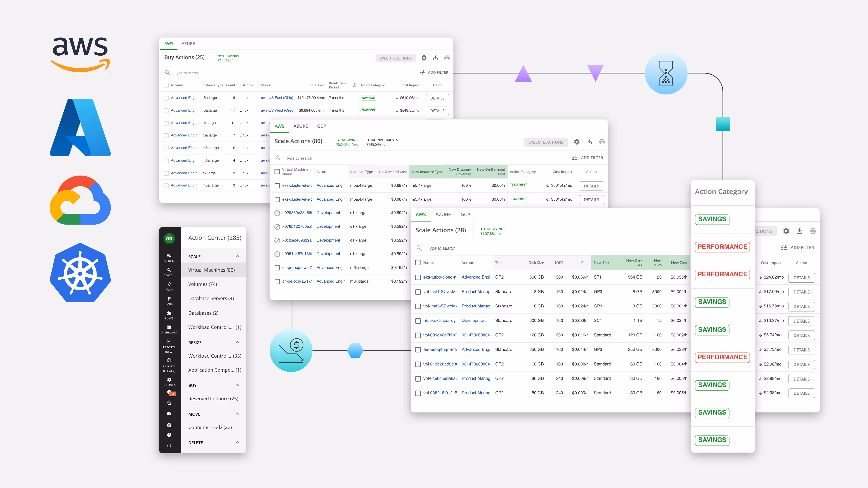Click the search field in Scale Actions (28)

(441, 248)
